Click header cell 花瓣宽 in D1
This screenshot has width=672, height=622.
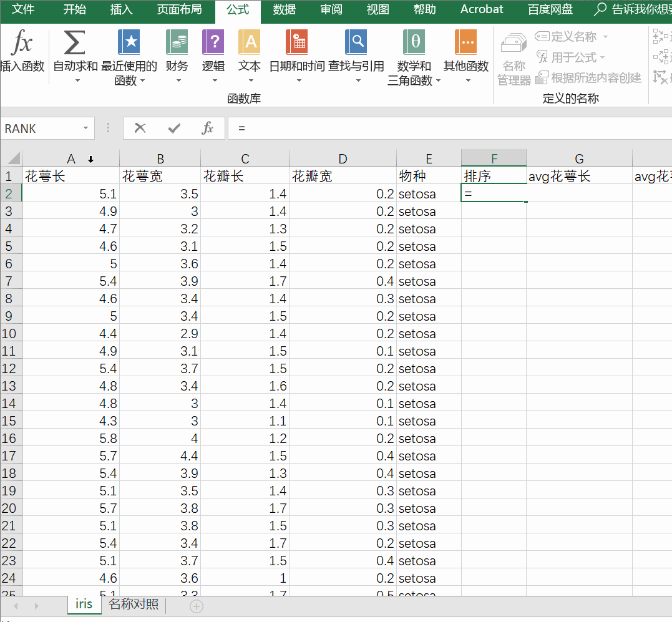point(343,176)
